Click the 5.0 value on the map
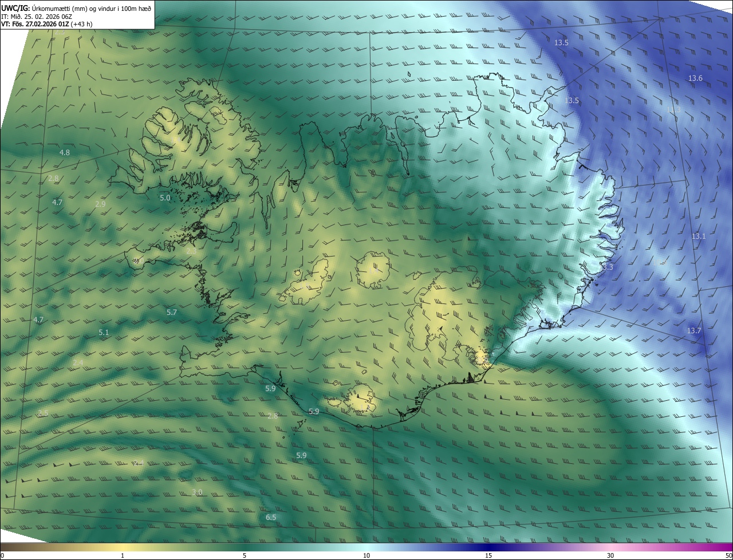The width and height of the screenshot is (733, 560). coord(165,198)
